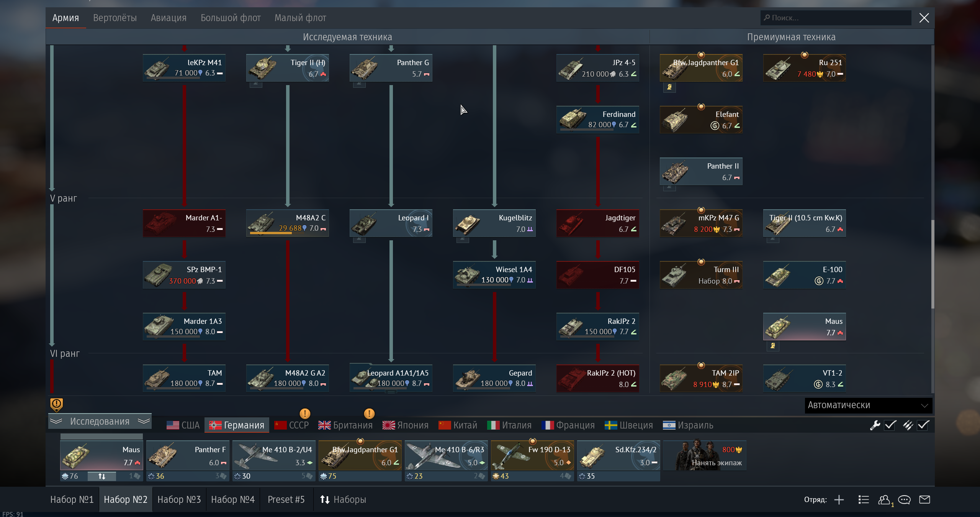This screenshot has height=517, width=980.
Task: Click the Golden Eagle icon on Elefant
Action: (x=715, y=126)
